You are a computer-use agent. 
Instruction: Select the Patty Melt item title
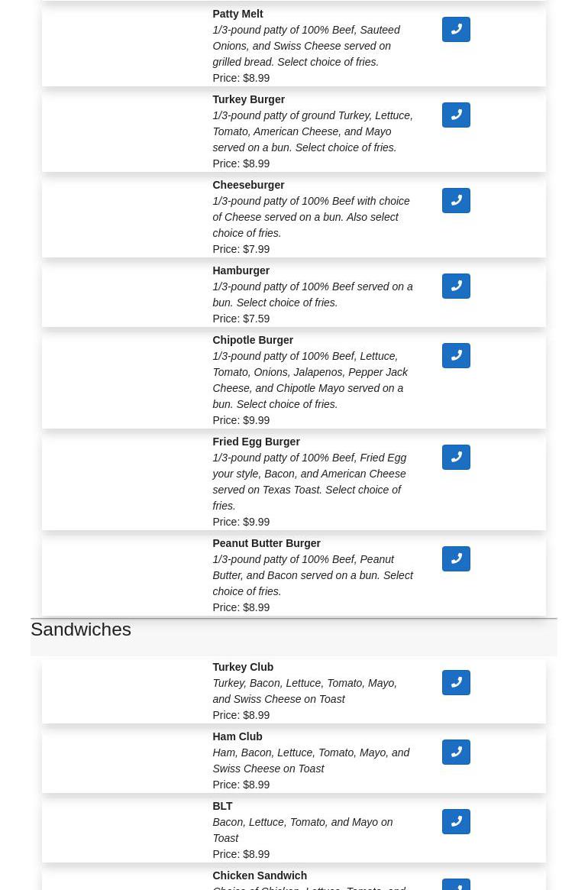[x=237, y=14]
